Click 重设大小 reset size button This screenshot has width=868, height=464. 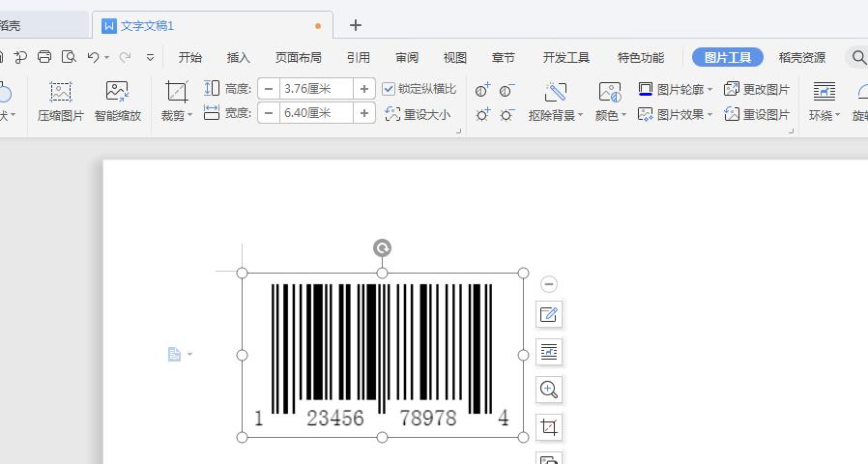click(418, 114)
